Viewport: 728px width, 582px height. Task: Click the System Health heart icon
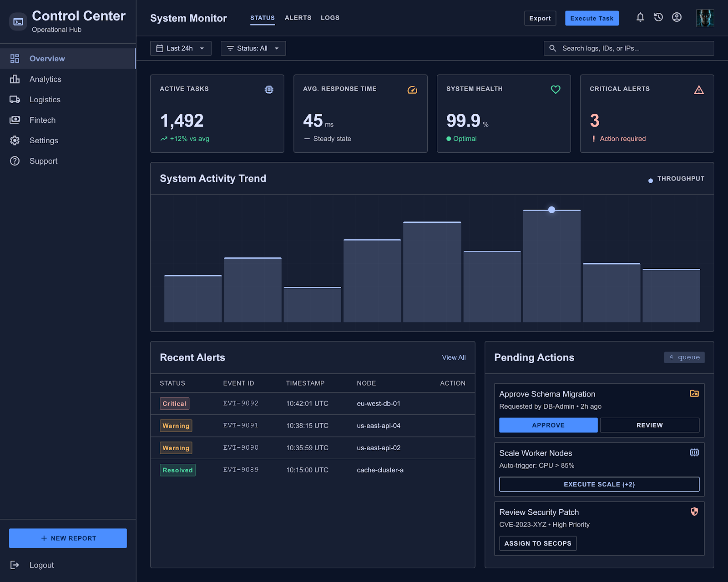click(556, 90)
